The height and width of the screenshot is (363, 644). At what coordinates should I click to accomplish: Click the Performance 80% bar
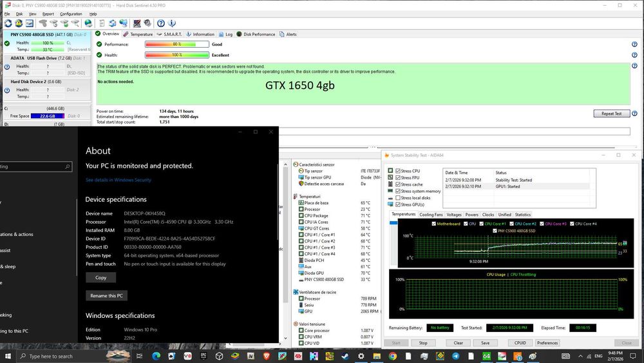177,44
